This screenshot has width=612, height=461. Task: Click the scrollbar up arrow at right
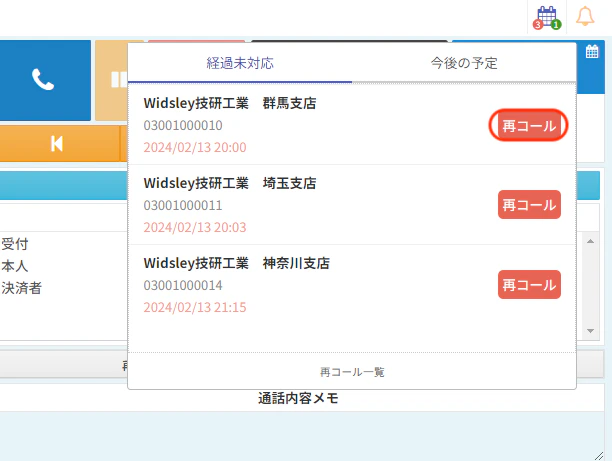[x=591, y=241]
